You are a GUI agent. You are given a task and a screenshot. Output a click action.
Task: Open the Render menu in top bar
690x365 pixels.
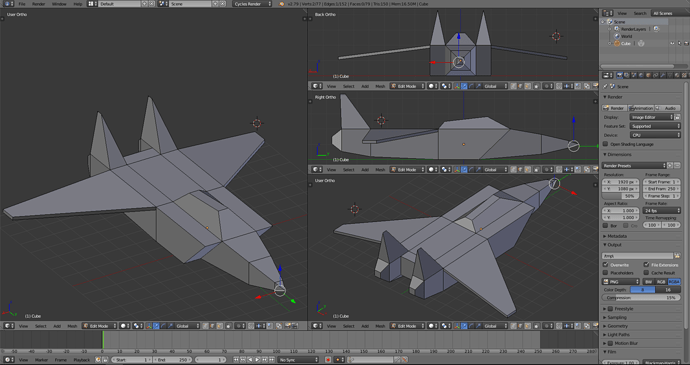[x=39, y=4]
